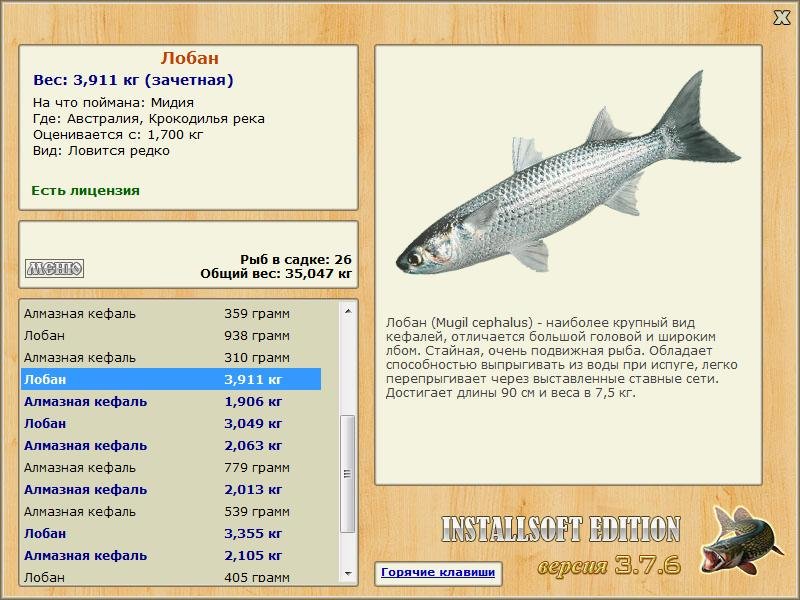Click the Есть лицензия label

pyautogui.click(x=85, y=190)
